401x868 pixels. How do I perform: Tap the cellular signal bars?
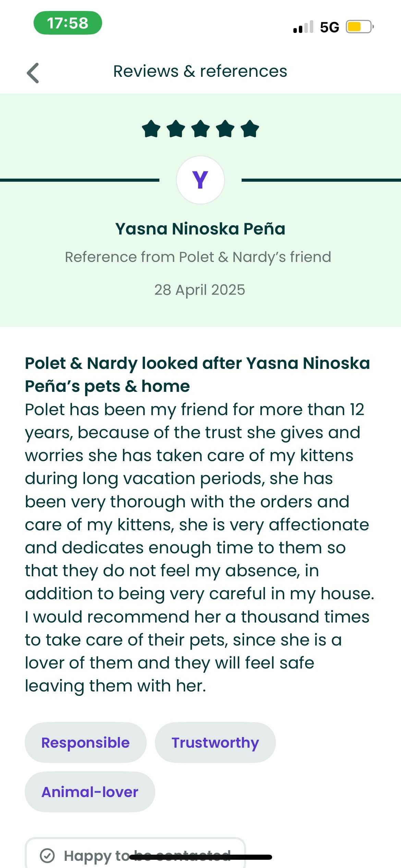tap(303, 27)
